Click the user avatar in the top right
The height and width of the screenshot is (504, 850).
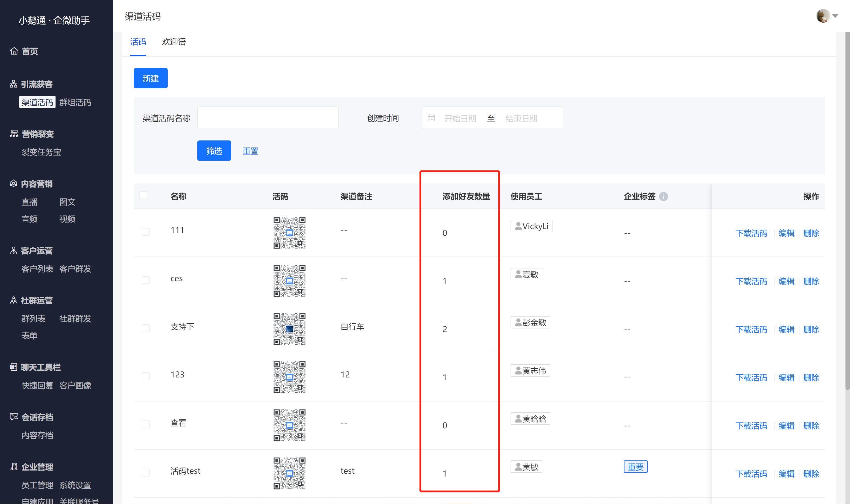click(823, 16)
